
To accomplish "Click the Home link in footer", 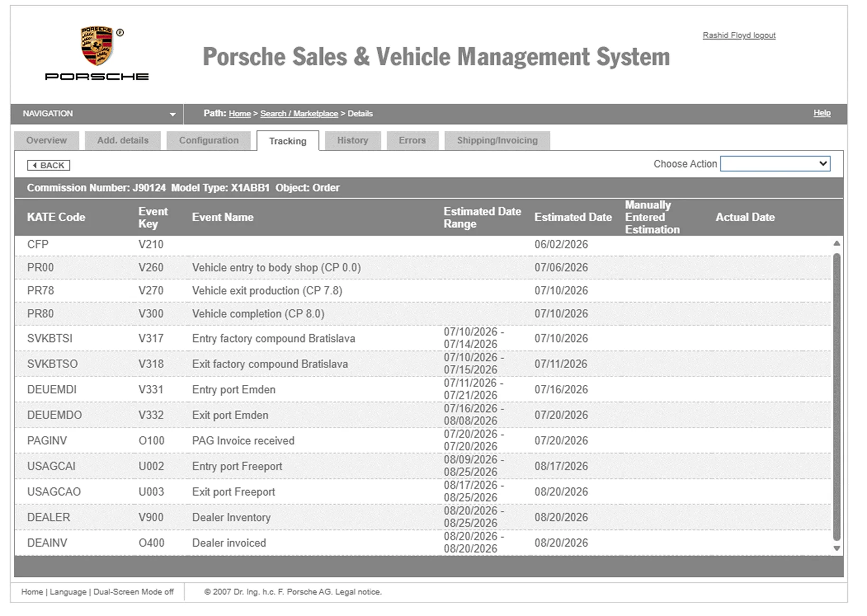I will [32, 592].
